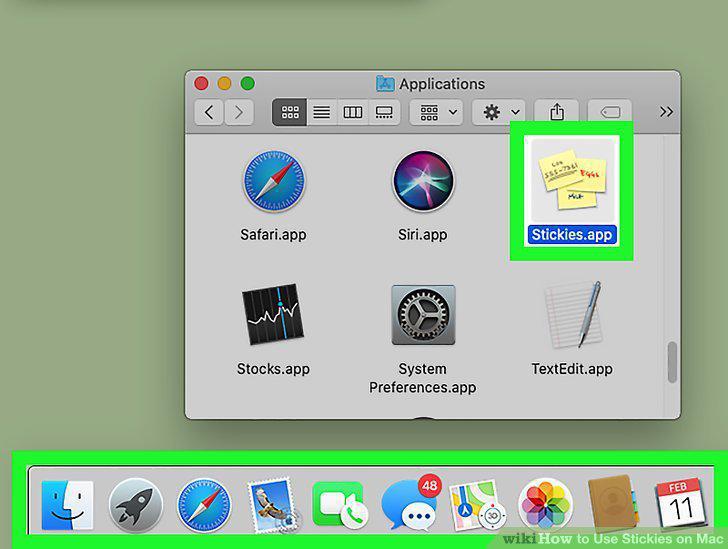Close the Applications Finder window

(x=201, y=84)
